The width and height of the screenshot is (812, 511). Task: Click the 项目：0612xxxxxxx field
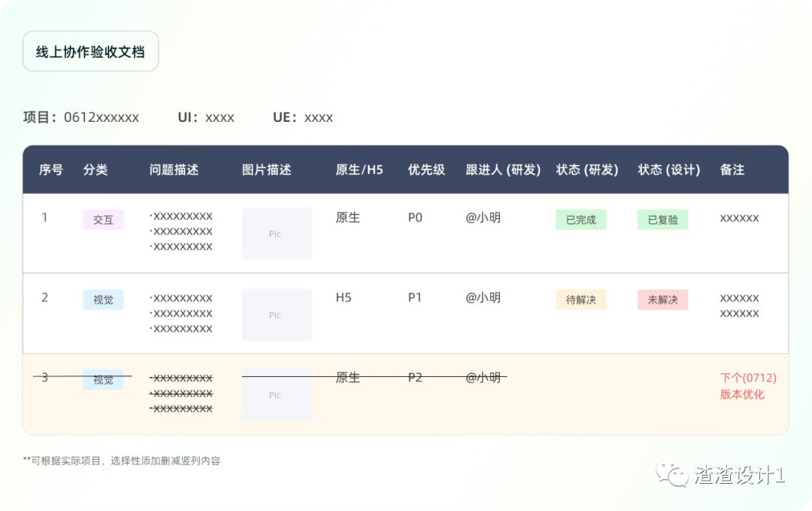[81, 117]
